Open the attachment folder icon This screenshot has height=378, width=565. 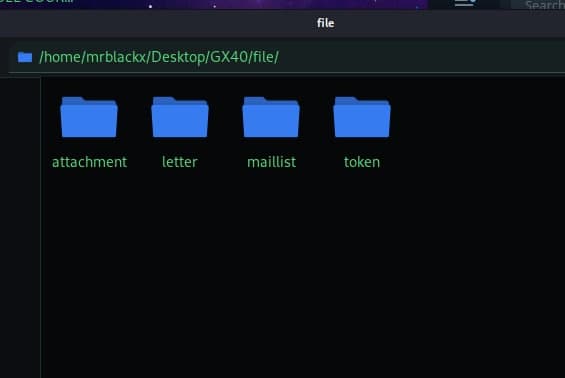pyautogui.click(x=89, y=117)
